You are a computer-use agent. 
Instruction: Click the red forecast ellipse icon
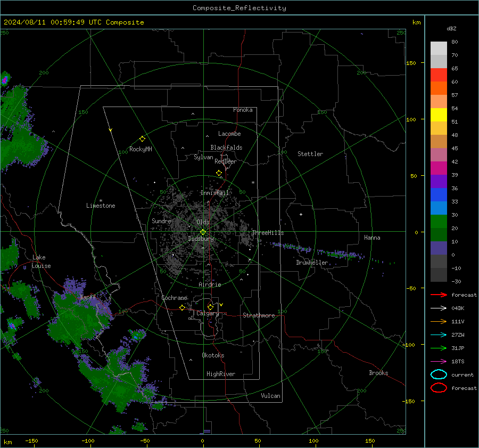tap(439, 388)
